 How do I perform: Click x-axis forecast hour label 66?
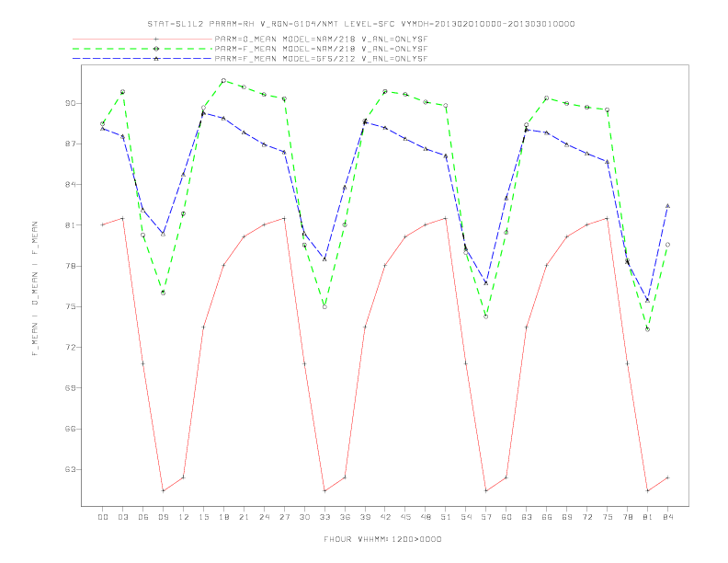[x=547, y=517]
